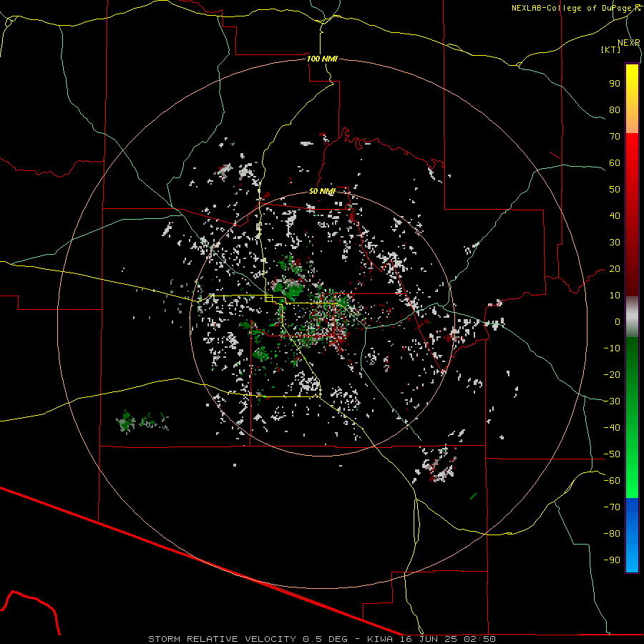Click the positive 10 knot scale label
Screen dimensions: 644x644
(x=615, y=296)
